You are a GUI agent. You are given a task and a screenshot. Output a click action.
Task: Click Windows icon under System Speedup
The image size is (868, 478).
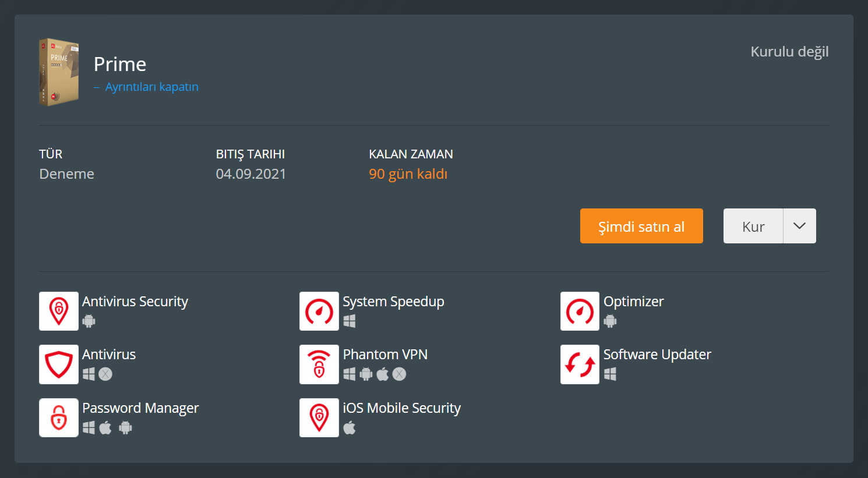[x=350, y=321]
